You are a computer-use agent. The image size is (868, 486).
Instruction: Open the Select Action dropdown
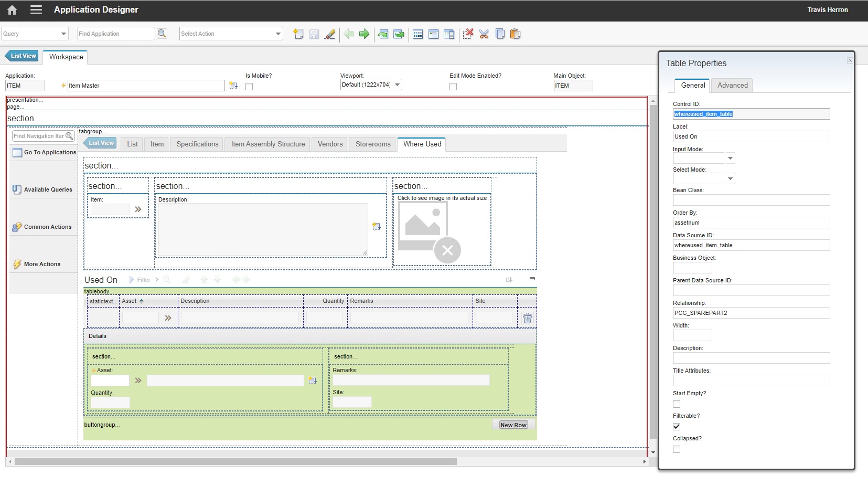(278, 34)
